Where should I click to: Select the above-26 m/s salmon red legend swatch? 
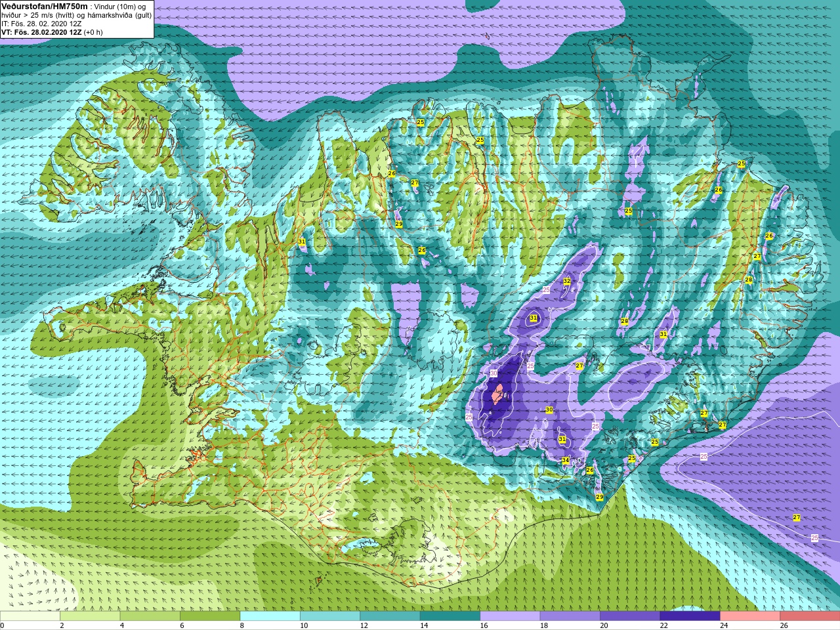point(810,616)
